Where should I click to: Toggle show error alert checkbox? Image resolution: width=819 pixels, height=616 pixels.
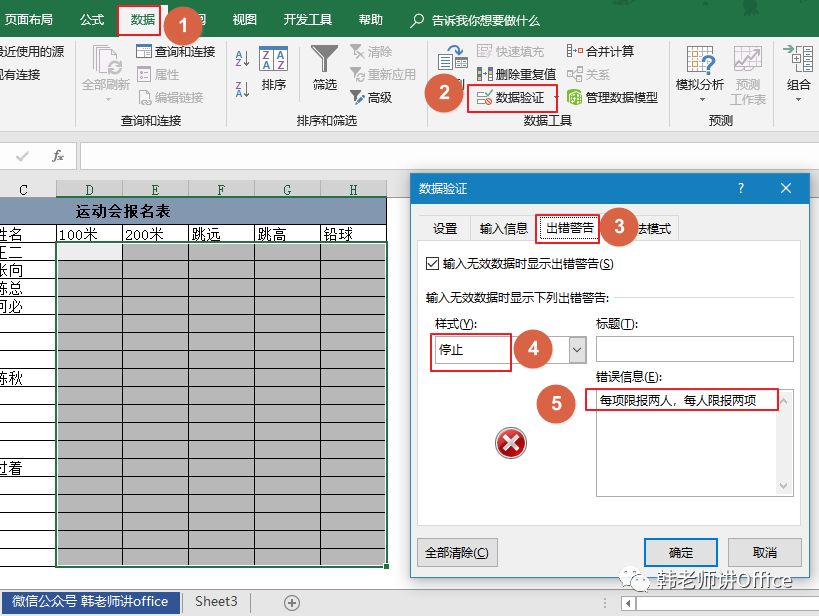point(432,264)
